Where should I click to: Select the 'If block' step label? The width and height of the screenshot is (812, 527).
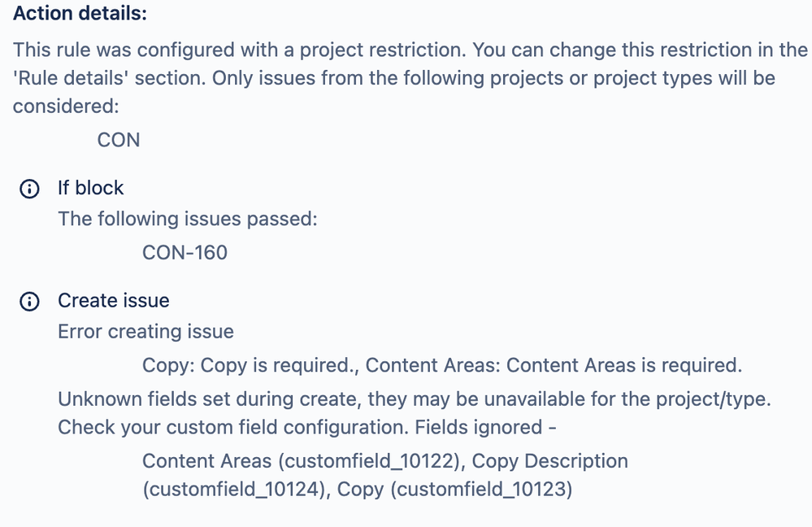(x=90, y=188)
